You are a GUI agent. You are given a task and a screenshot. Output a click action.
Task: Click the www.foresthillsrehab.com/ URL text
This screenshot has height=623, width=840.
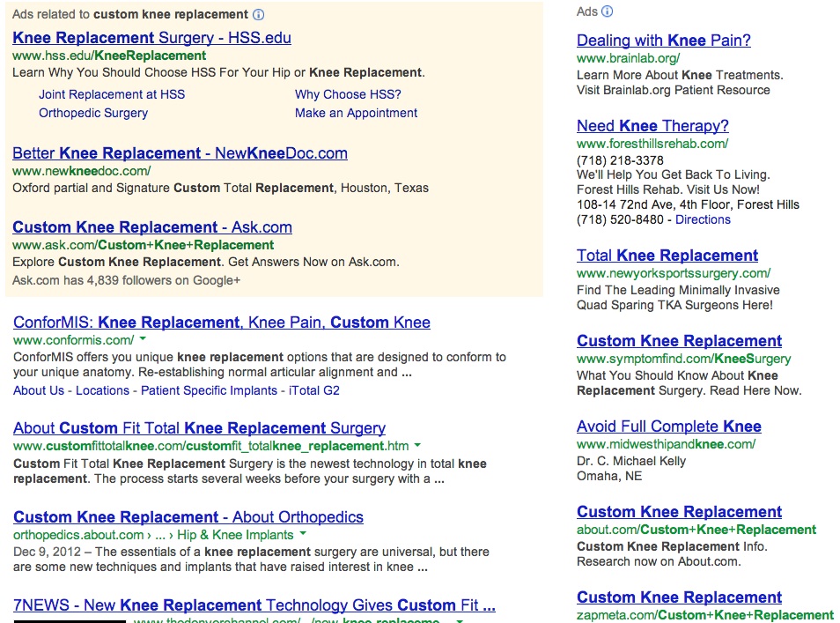pos(652,144)
